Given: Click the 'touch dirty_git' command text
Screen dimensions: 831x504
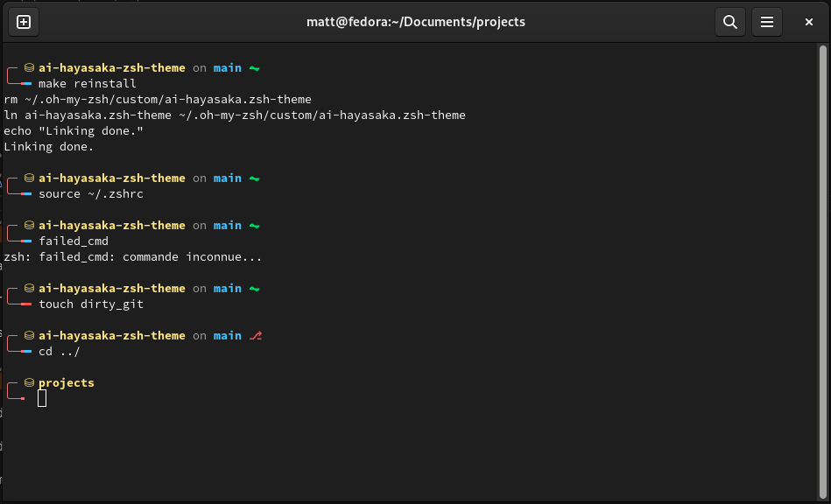Looking at the screenshot, I should click(91, 304).
